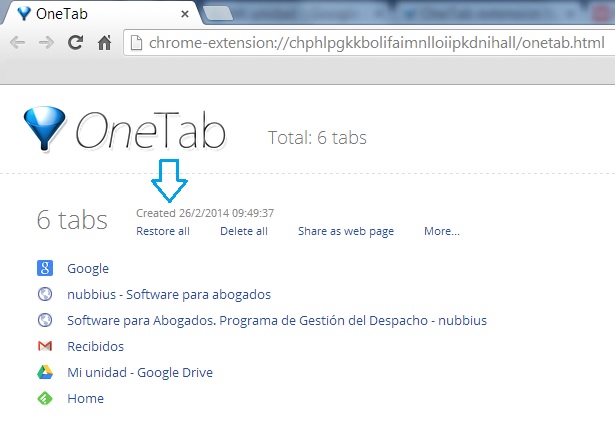Screen dimensions: 615x439
Task: Click the page icon in the address bar
Action: pyautogui.click(x=136, y=43)
